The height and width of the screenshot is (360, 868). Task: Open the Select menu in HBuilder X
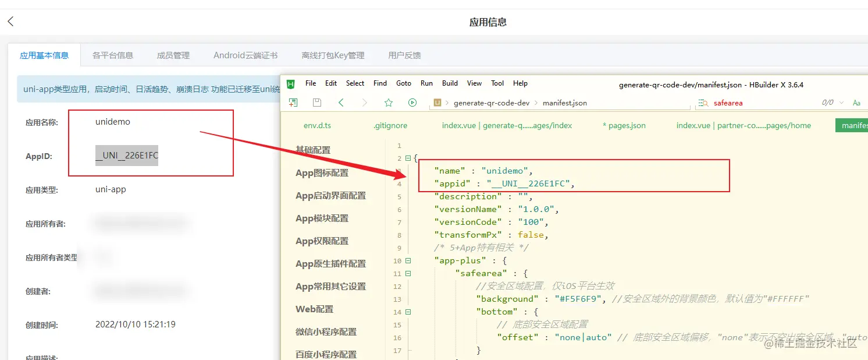click(355, 83)
